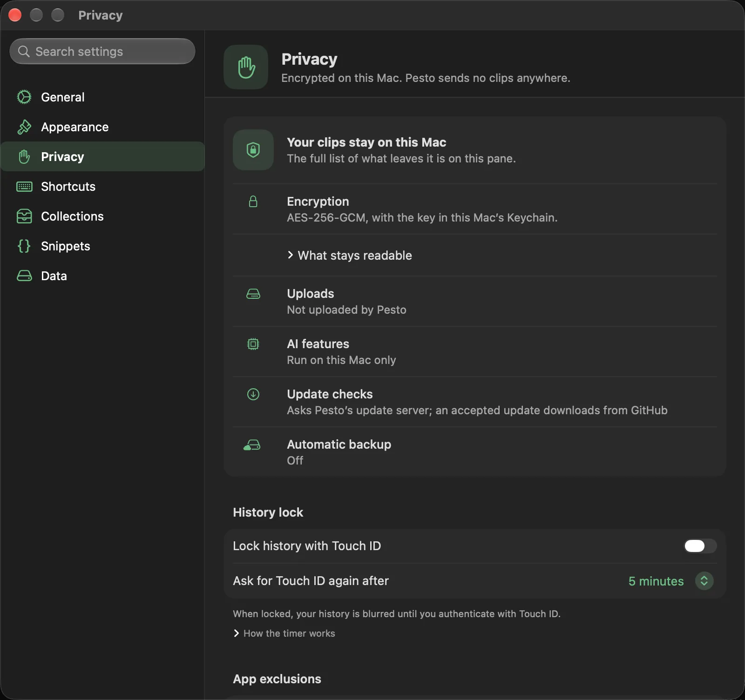This screenshot has height=700, width=745.
Task: Toggle Lock history with Touch ID switch
Action: (700, 546)
